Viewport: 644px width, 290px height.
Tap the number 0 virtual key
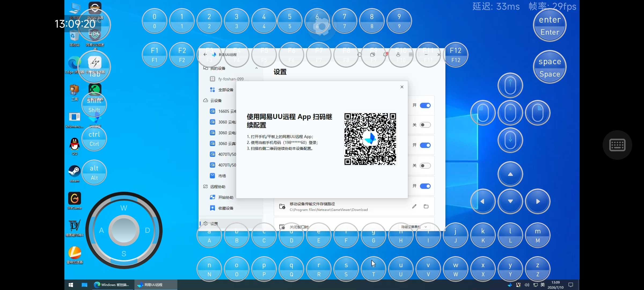coord(155,21)
